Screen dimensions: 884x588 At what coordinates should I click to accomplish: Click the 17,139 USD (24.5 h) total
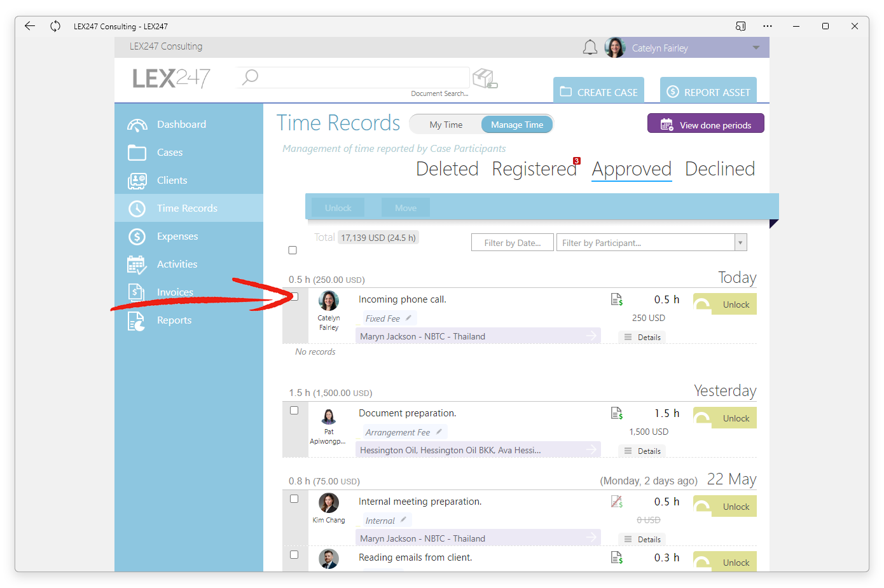click(x=378, y=238)
